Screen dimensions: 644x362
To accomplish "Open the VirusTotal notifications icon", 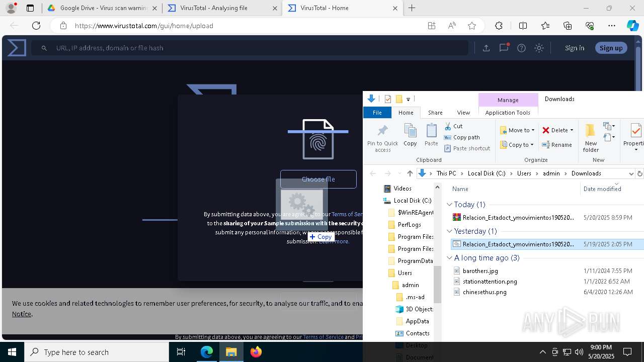I will click(x=504, y=48).
